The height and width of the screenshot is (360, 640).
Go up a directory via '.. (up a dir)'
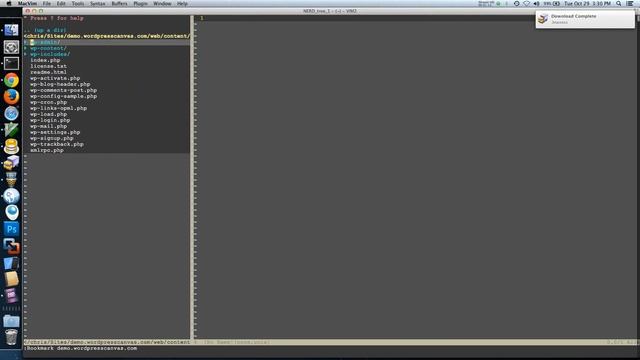point(45,30)
